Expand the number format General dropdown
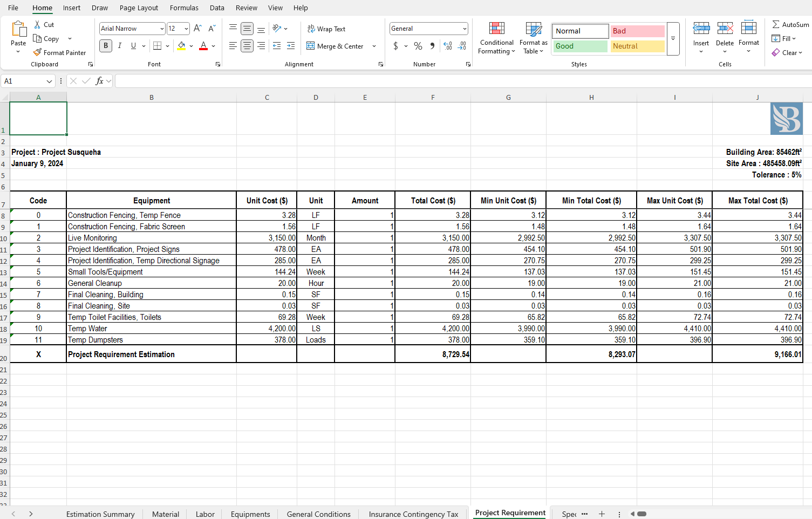The height and width of the screenshot is (519, 812). (465, 29)
